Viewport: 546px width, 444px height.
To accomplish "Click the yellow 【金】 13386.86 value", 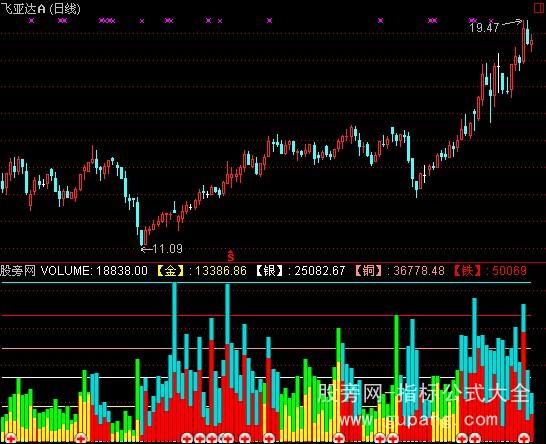I will point(202,271).
